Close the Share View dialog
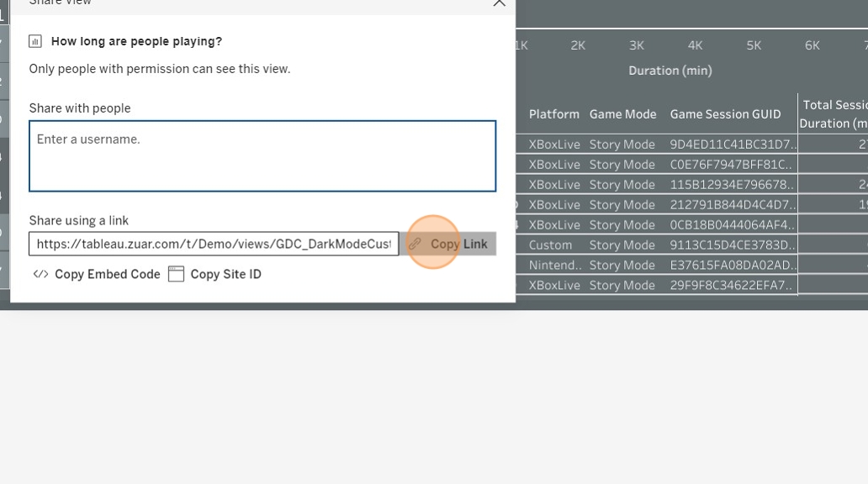 tap(499, 3)
